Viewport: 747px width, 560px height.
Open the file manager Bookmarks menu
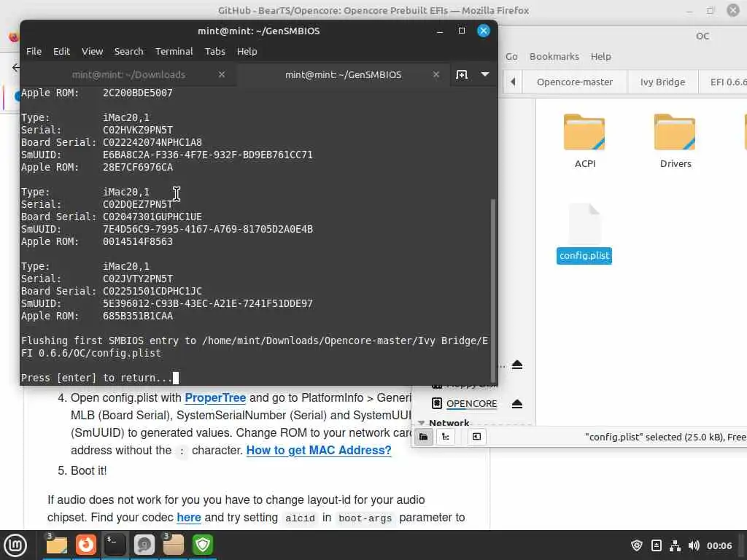(554, 56)
